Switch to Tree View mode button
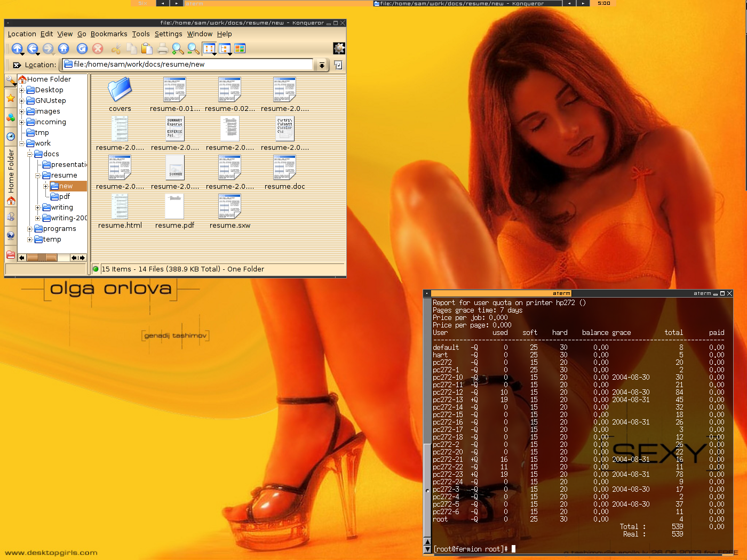The image size is (747, 560). [x=225, y=49]
